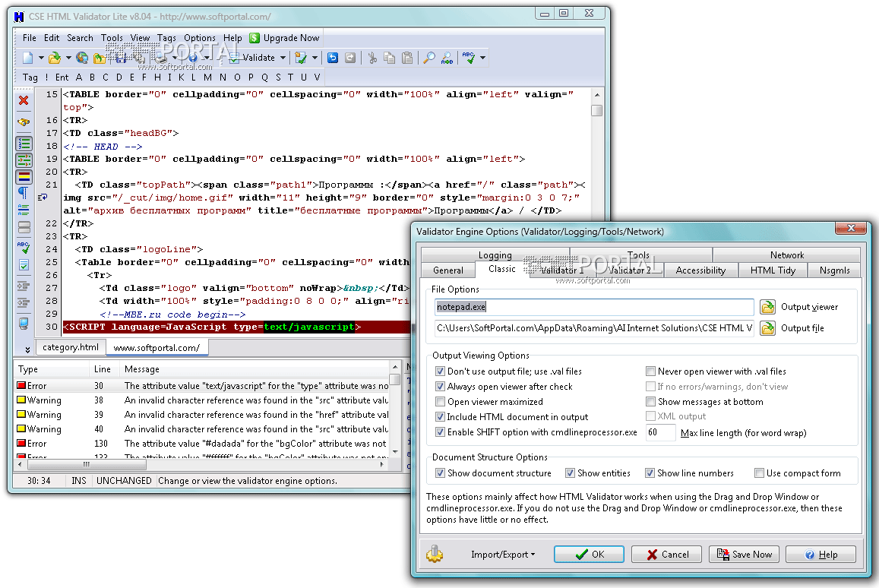This screenshot has width=879, height=588.
Task: Uncheck "Don't use output file; use .val files"
Action: click(440, 371)
